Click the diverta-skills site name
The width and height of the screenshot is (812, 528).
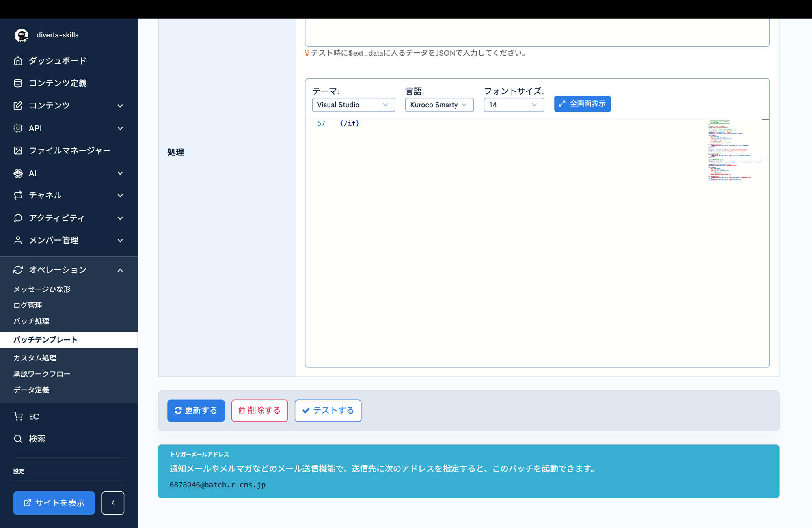coord(57,35)
